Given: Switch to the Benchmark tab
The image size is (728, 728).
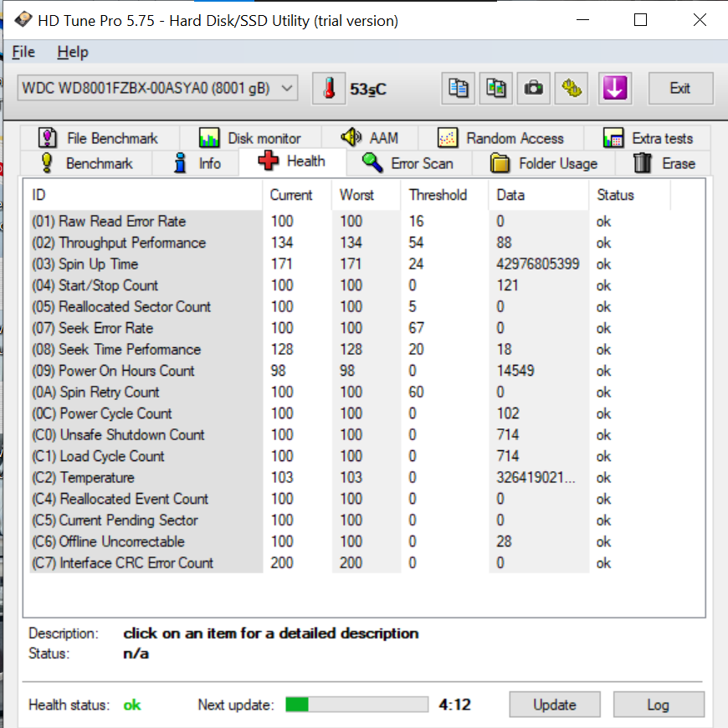Looking at the screenshot, I should (x=87, y=163).
